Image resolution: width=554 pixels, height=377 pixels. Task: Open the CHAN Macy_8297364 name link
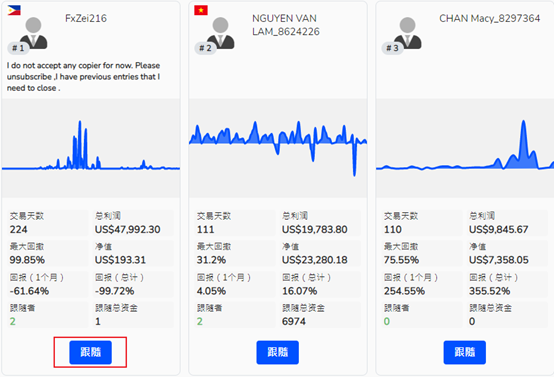coord(490,18)
